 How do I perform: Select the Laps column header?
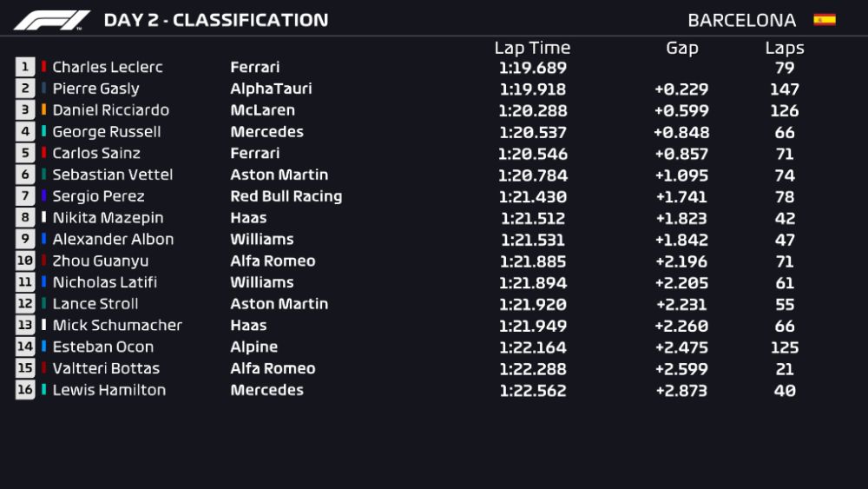785,49
